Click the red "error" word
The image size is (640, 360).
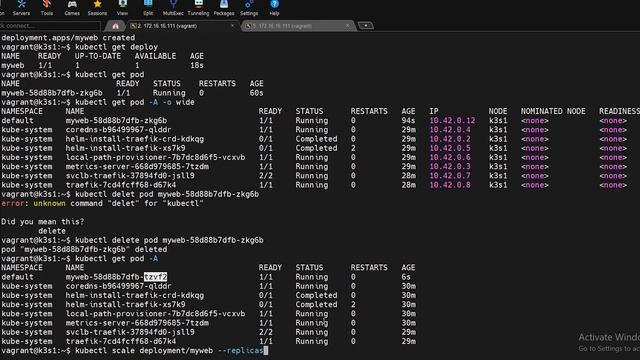coord(13,203)
